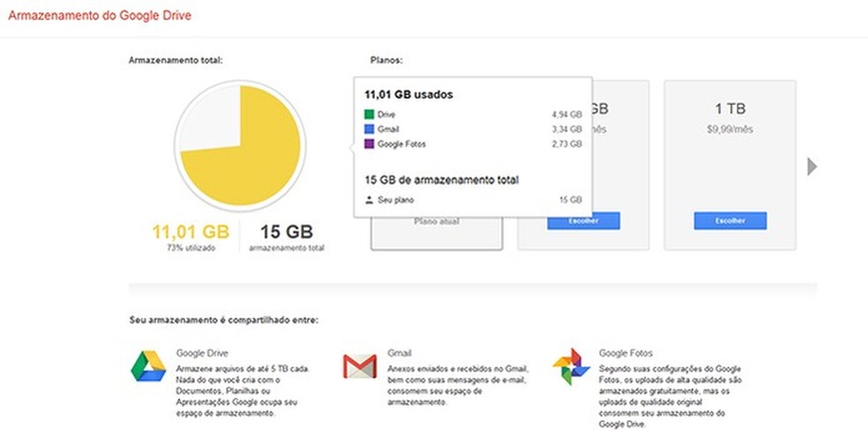This screenshot has width=868, height=438.
Task: Click the Google Fotos row in usage popup
Action: (473, 144)
